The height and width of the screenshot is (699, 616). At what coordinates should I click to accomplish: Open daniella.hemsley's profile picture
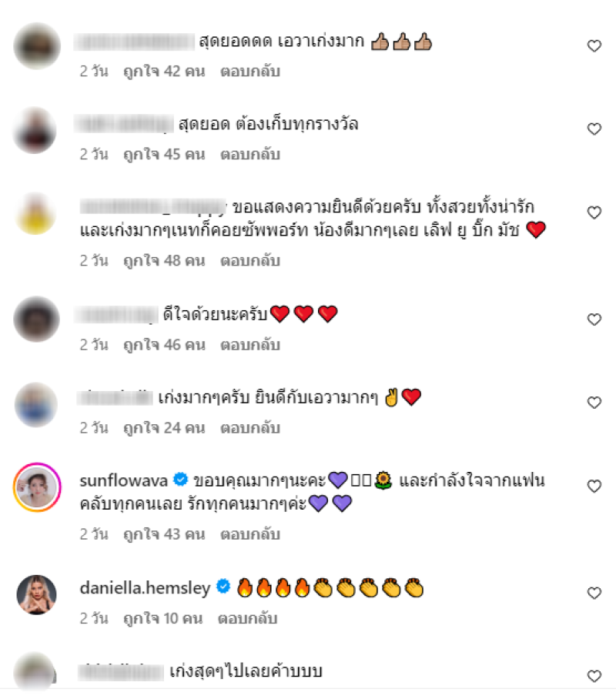[37, 594]
